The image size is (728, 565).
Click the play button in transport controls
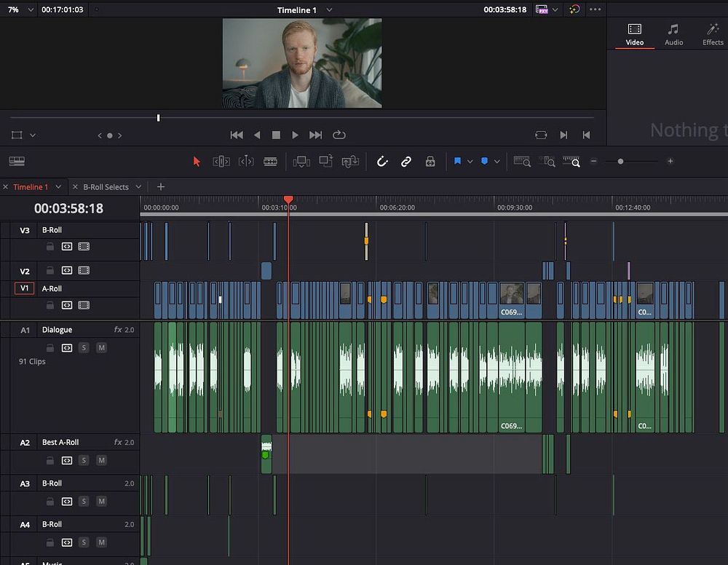click(295, 135)
